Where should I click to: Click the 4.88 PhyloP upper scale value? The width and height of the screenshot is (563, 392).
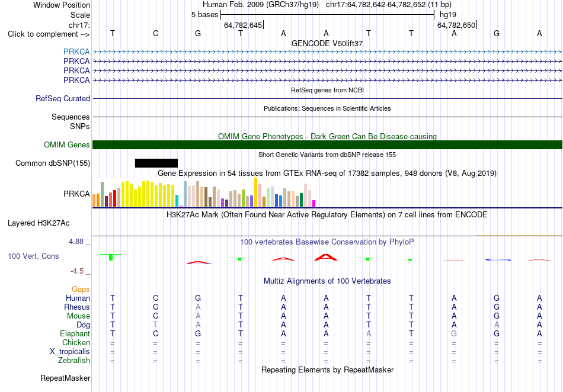(x=76, y=242)
